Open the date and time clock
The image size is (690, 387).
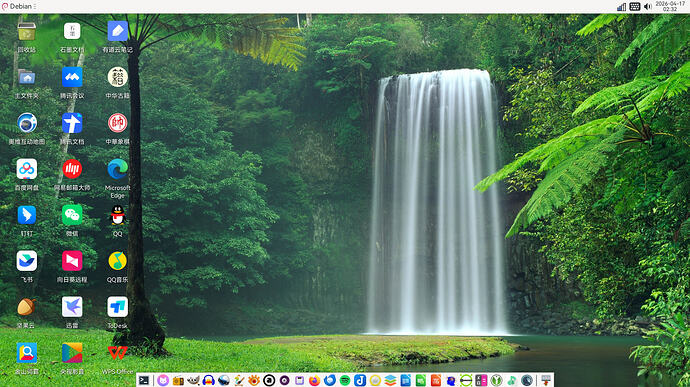pos(670,6)
